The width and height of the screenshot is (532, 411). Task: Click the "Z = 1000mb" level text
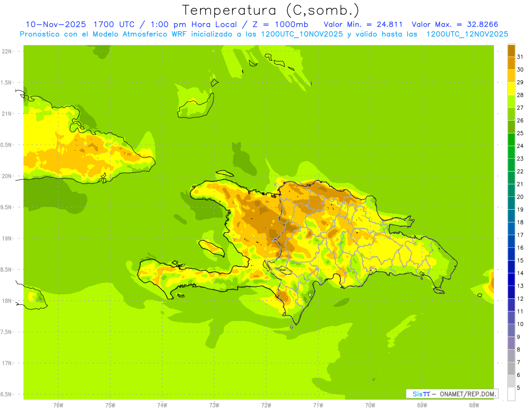pos(281,24)
